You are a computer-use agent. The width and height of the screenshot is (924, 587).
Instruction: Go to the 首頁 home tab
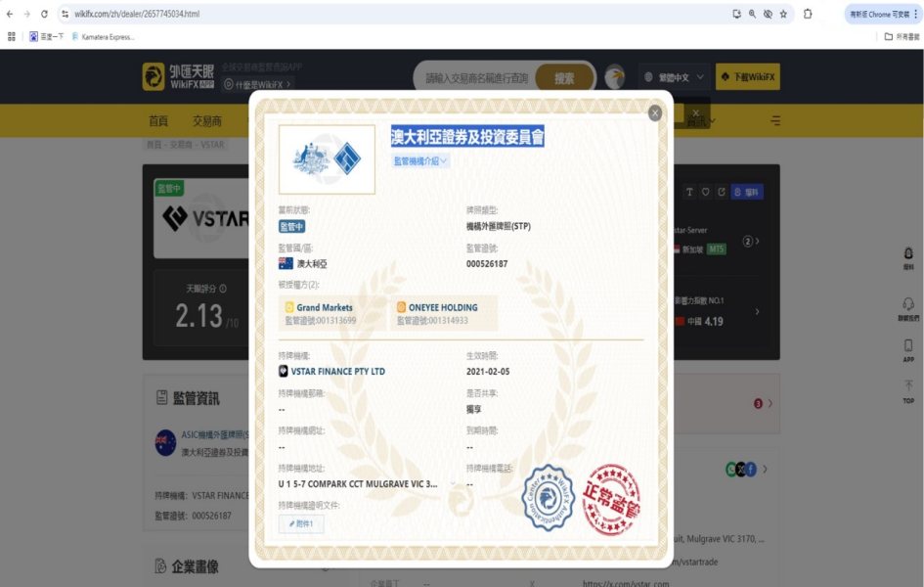(x=158, y=120)
